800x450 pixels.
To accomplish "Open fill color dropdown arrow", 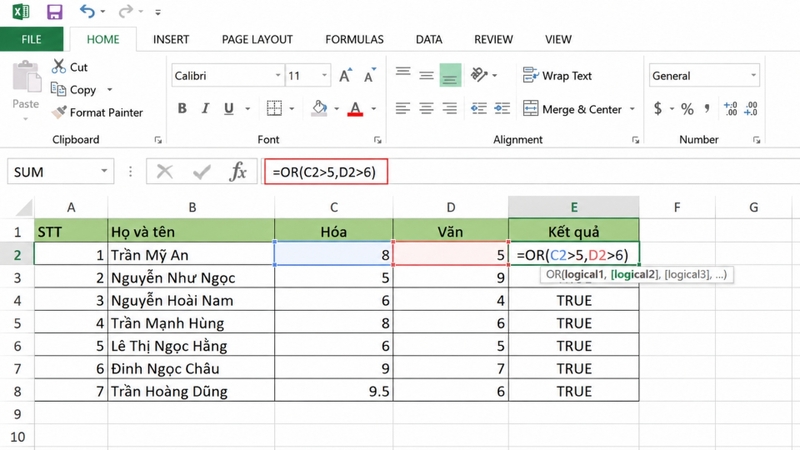I will (336, 109).
